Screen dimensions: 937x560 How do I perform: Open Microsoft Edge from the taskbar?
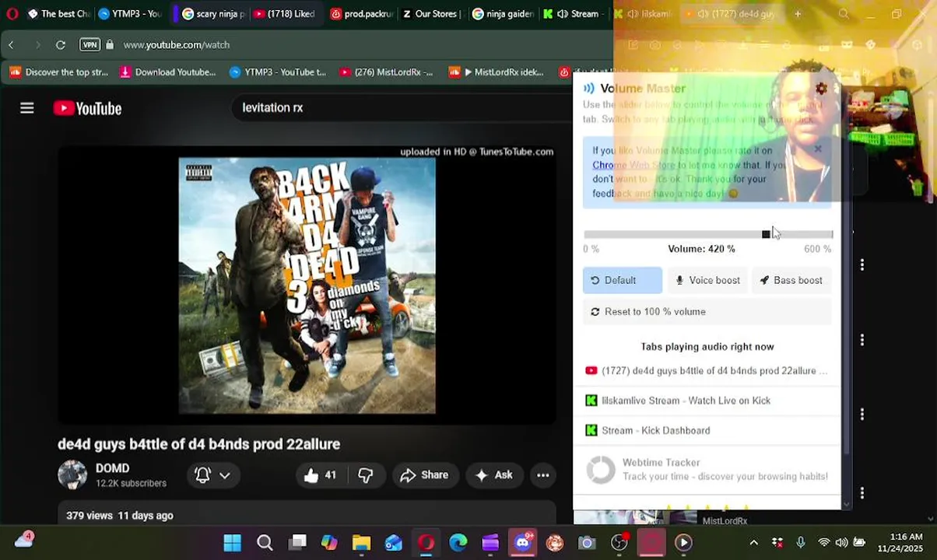point(458,543)
